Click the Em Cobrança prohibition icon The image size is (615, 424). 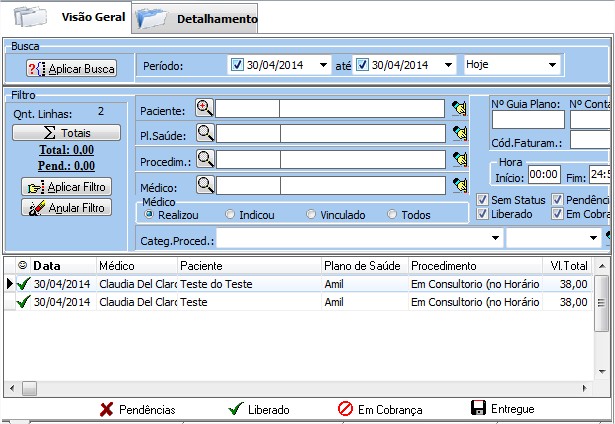coord(345,409)
